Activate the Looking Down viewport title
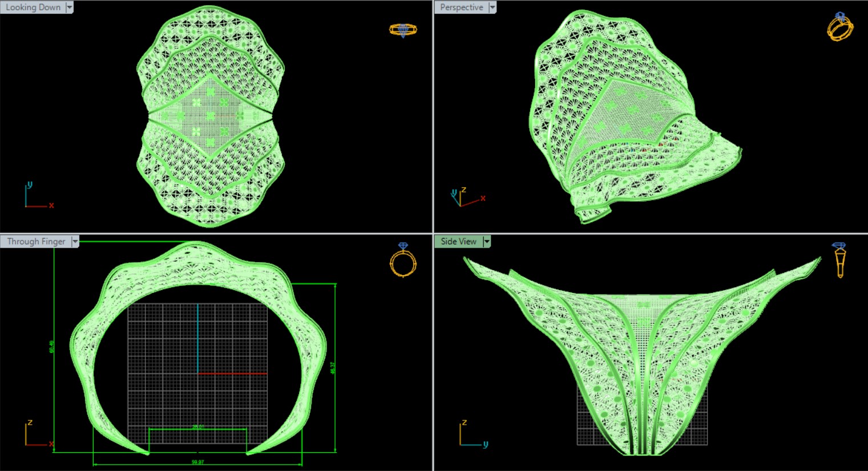The image size is (868, 471). pyautogui.click(x=33, y=7)
